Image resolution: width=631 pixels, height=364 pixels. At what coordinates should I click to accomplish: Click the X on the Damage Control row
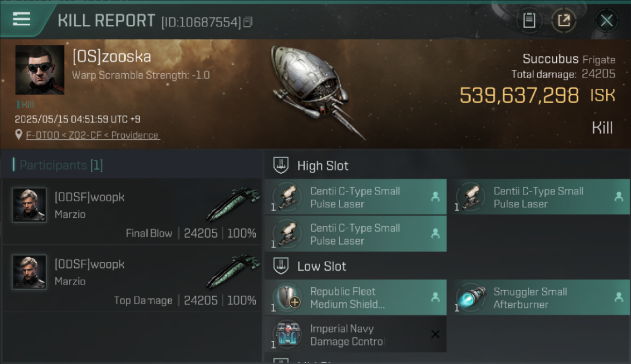pos(435,334)
